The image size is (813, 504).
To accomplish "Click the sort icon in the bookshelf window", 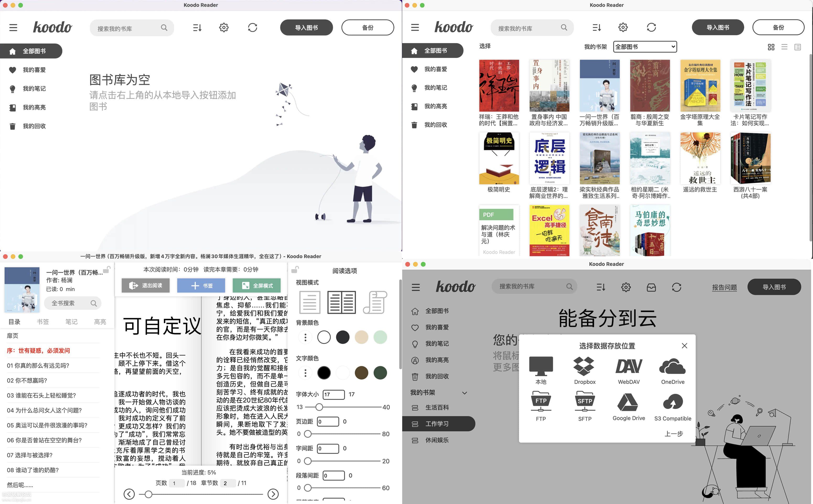I will [597, 27].
